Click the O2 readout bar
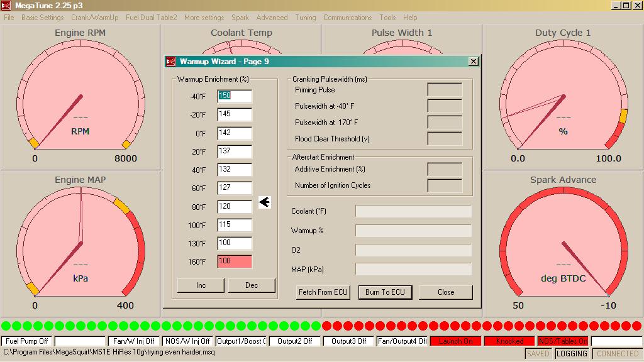Image resolution: width=644 pixels, height=362 pixels. point(414,250)
